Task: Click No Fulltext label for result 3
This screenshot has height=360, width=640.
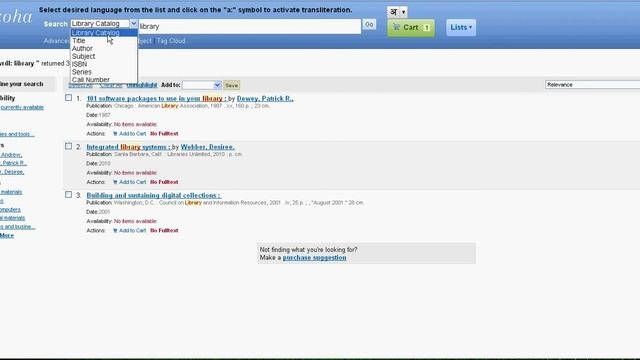Action: 164,231
